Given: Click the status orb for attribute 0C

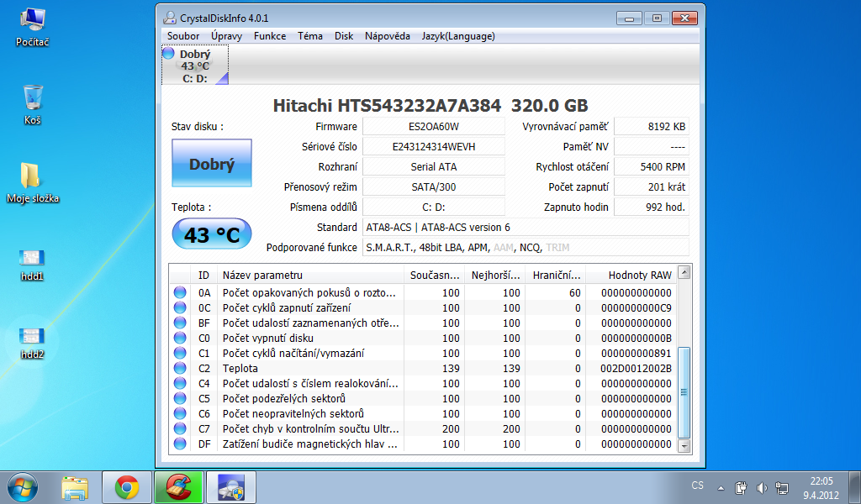Looking at the screenshot, I should [x=180, y=307].
